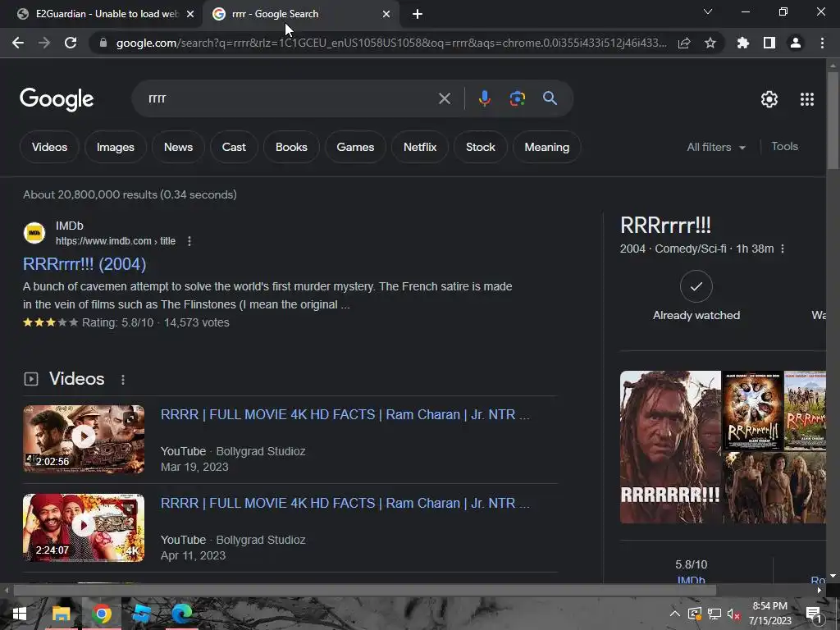Viewport: 840px width, 630px height.
Task: Click the vertical page scrollbar
Action: coord(833,121)
